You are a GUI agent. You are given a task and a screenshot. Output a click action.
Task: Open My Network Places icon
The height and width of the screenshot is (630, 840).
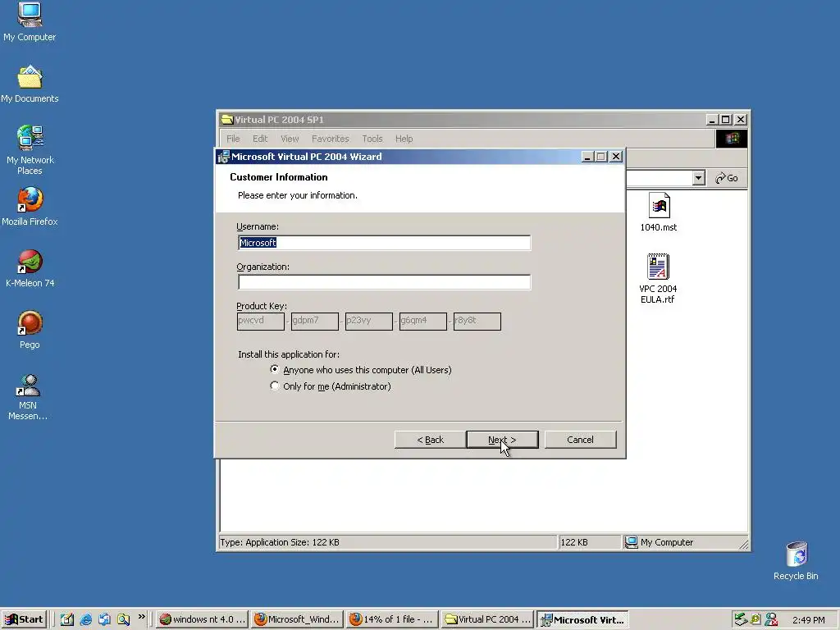coord(30,150)
